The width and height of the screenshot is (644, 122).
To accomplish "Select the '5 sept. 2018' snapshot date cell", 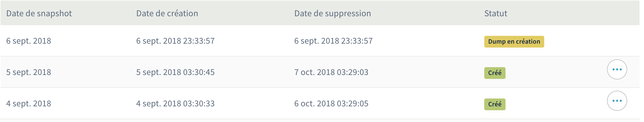I will 29,72.
